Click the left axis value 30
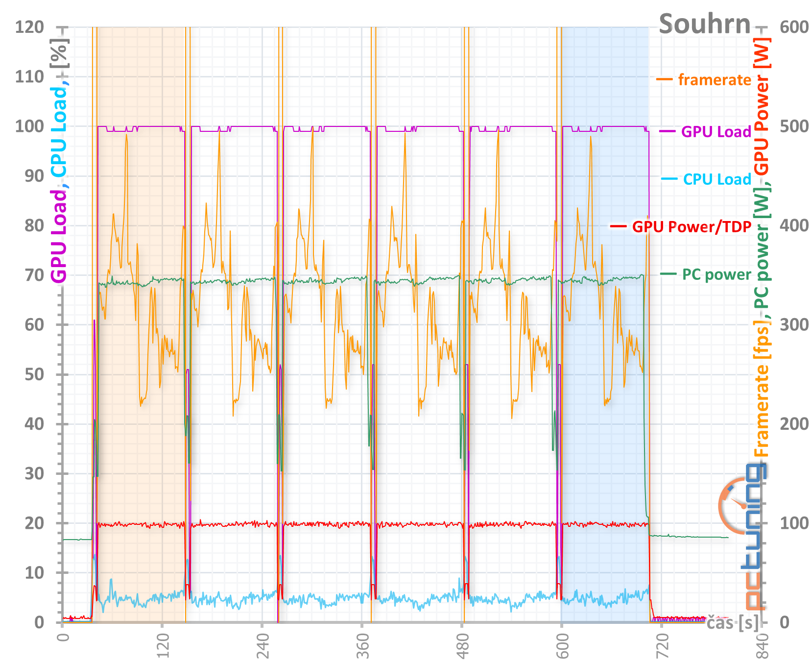This screenshot has width=812, height=667. click(34, 473)
